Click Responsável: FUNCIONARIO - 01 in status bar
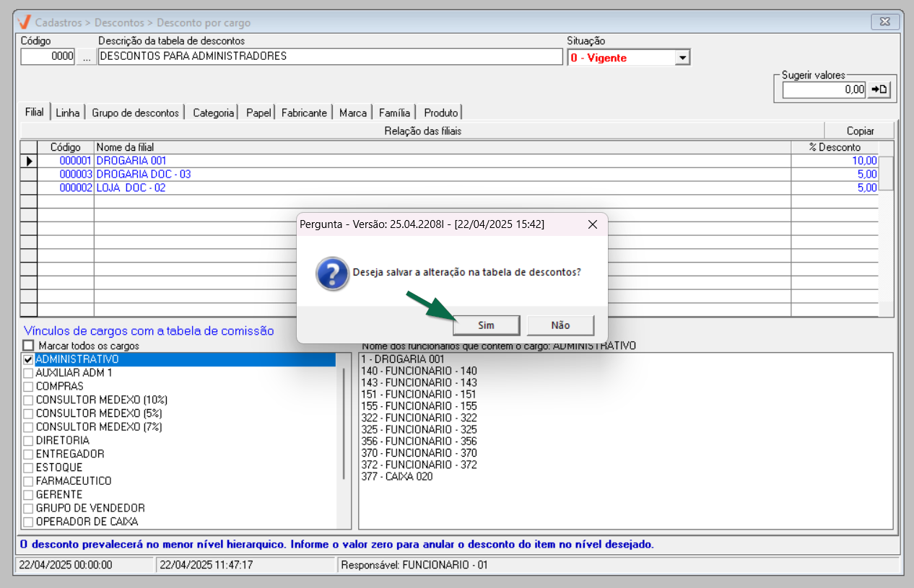Viewport: 914px width, 588px height. point(414,565)
